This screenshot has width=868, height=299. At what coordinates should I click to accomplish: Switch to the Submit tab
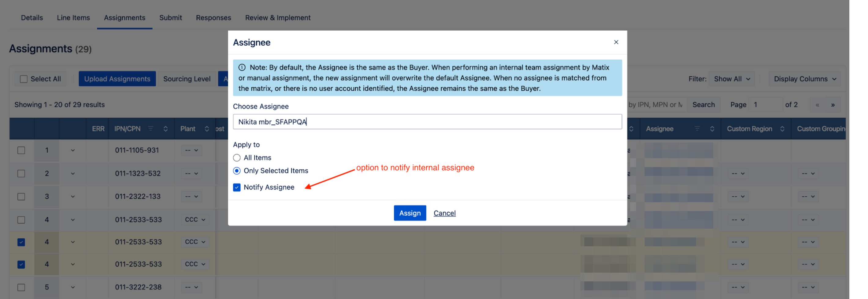pos(170,17)
